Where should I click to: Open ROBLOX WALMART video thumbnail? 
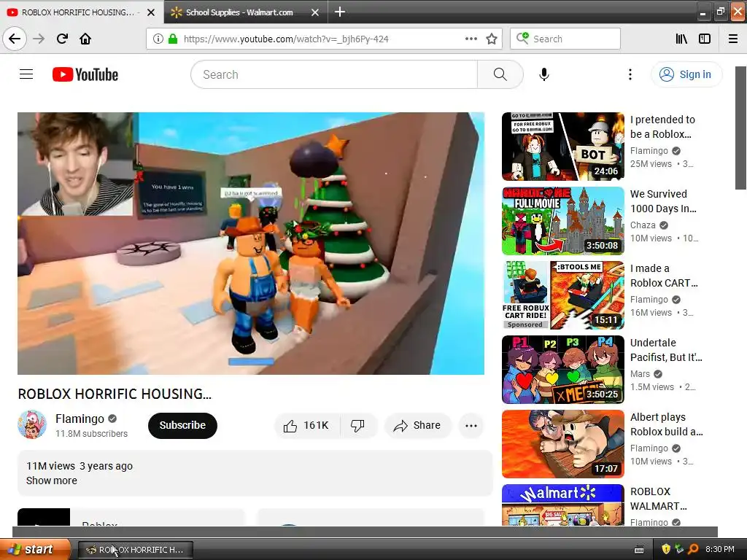click(x=563, y=505)
